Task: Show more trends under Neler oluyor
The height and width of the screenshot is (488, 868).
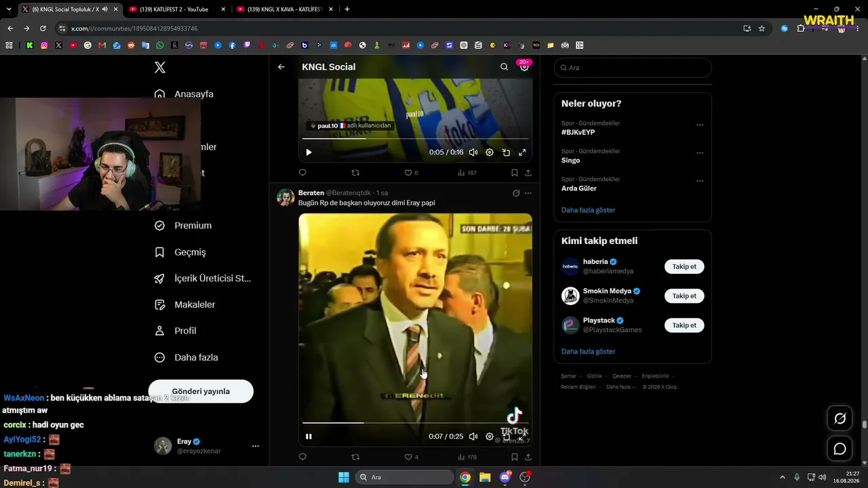Action: pyautogui.click(x=589, y=210)
